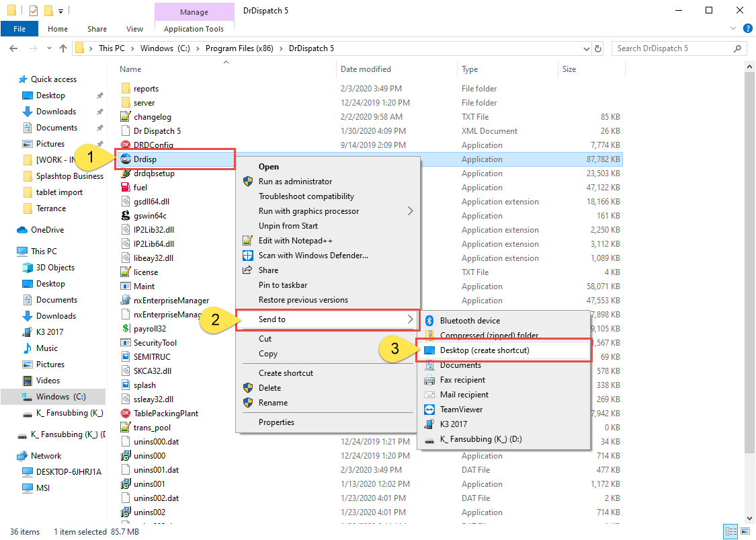
Task: Click 'Windows (C:)' in address breadcrumb
Action: pyautogui.click(x=165, y=48)
